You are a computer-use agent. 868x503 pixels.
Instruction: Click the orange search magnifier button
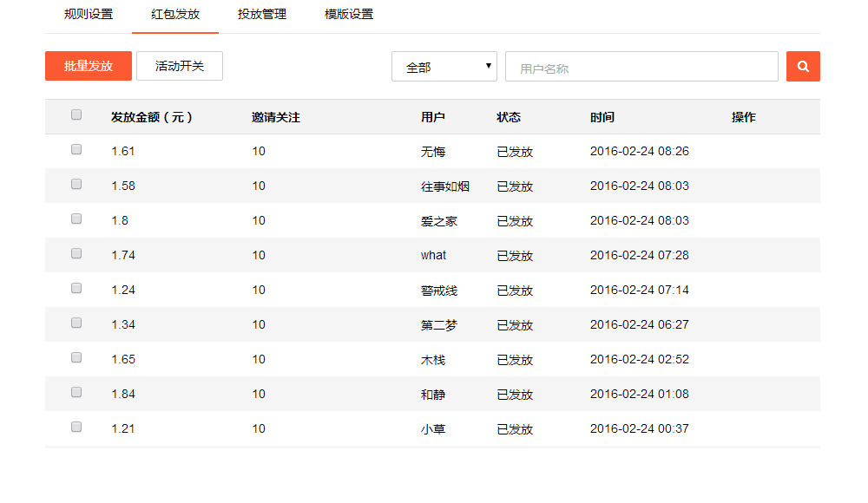click(x=803, y=66)
